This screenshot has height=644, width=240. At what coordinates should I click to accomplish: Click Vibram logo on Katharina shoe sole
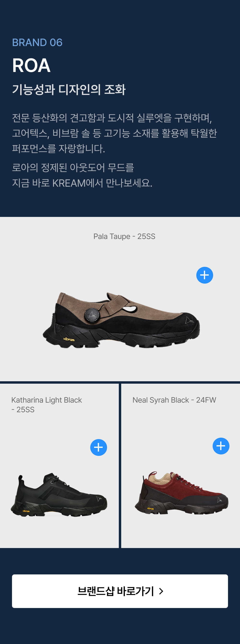click(x=26, y=511)
